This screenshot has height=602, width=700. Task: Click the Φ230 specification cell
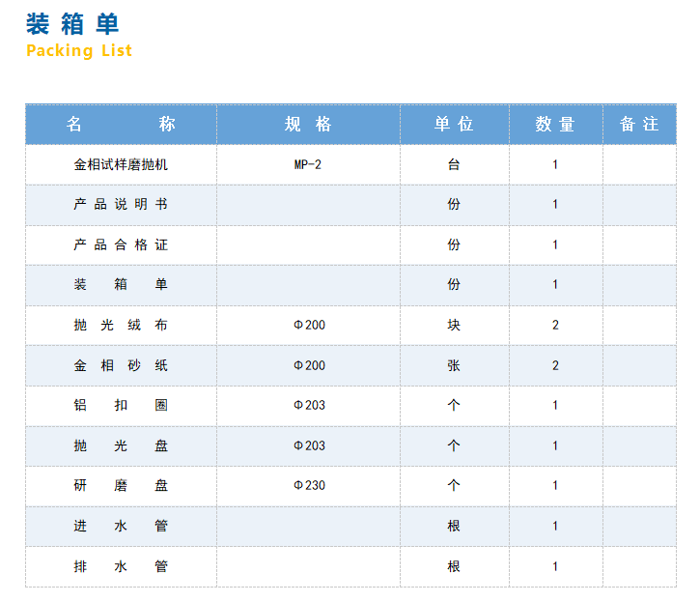[308, 486]
